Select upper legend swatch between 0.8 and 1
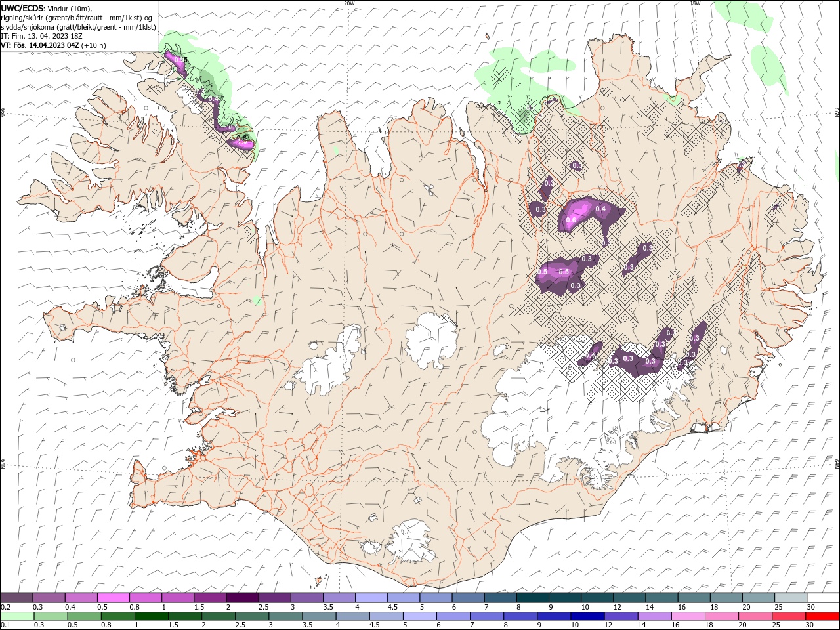This screenshot has width=840, height=630. [x=146, y=598]
